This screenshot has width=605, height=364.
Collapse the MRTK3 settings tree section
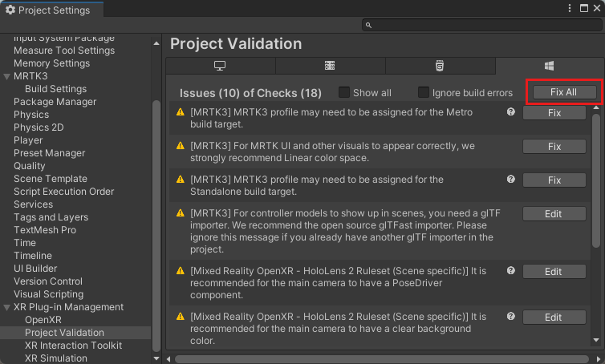[x=7, y=76]
